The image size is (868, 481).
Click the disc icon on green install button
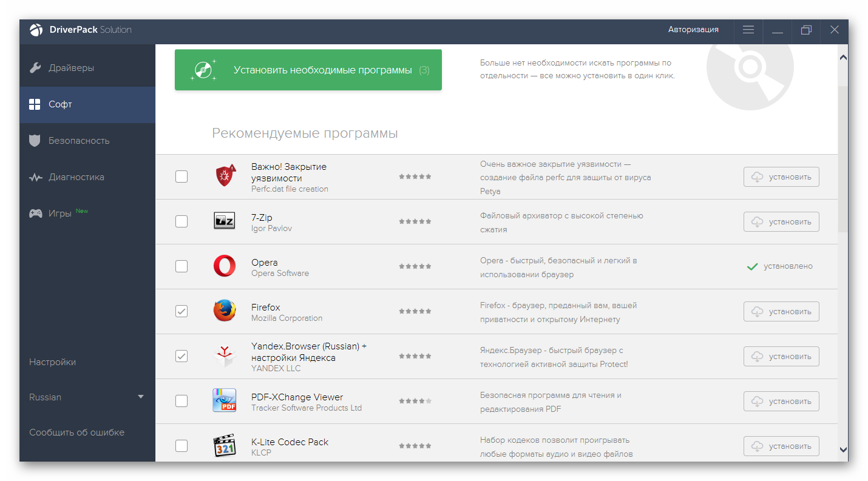click(203, 70)
